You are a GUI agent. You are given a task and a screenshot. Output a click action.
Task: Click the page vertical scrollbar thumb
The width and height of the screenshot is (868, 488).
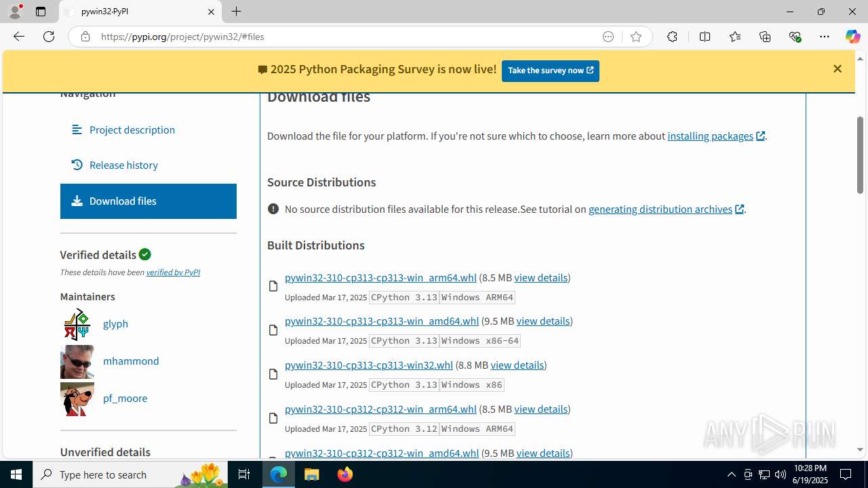click(860, 155)
